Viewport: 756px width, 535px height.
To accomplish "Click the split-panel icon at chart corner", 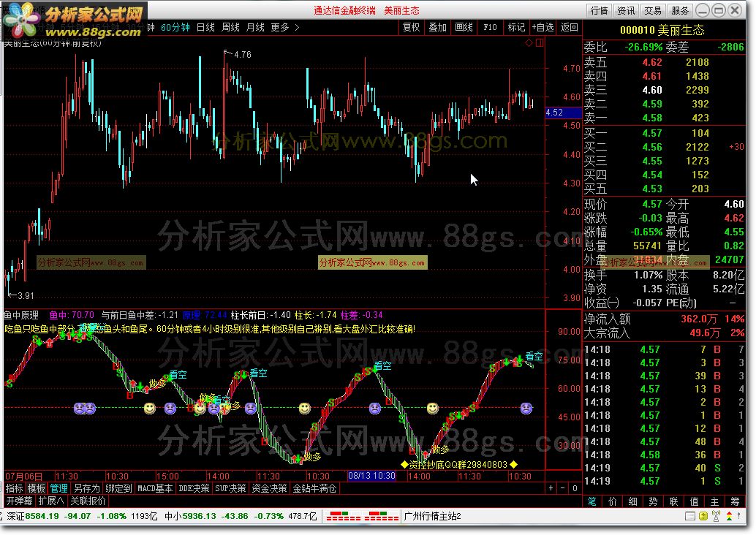I will click(x=540, y=43).
